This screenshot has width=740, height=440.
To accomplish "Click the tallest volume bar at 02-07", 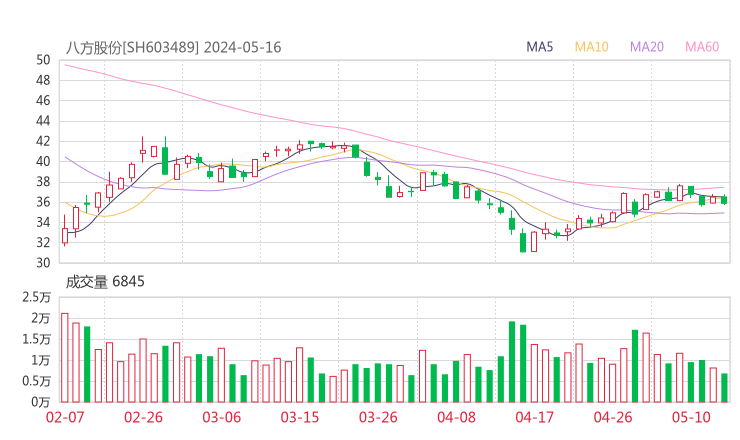I will 65,357.
